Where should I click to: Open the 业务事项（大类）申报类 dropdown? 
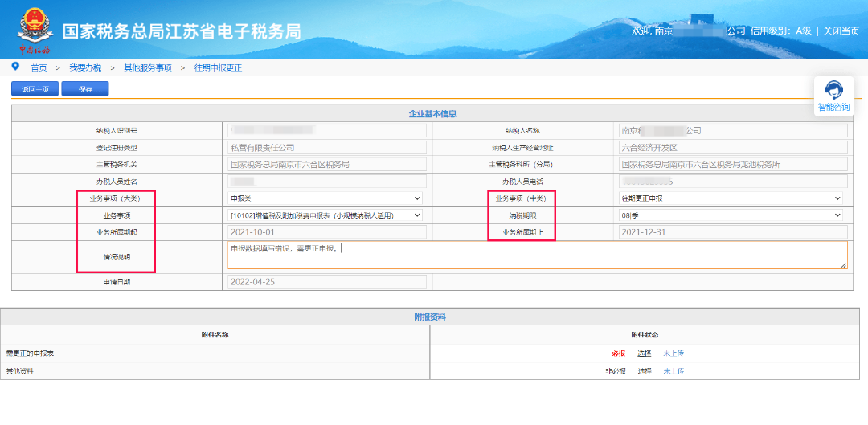(x=326, y=198)
